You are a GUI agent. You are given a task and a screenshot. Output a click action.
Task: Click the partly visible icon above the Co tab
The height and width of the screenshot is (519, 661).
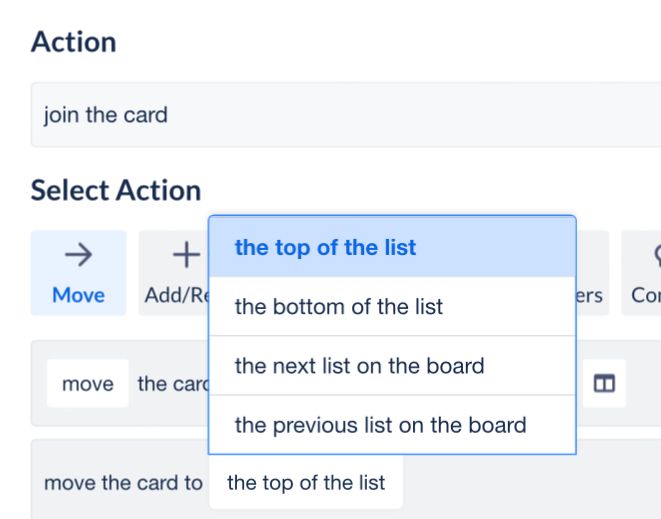pos(657,255)
